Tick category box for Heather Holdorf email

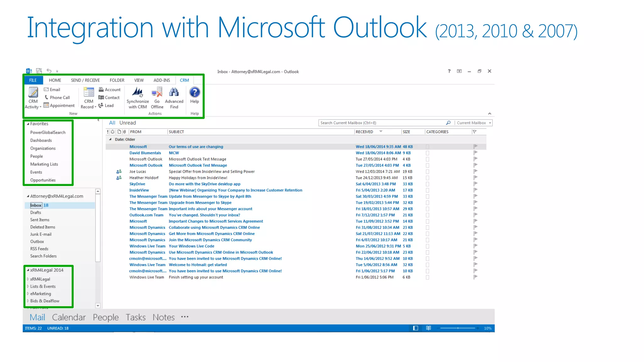[x=427, y=178]
